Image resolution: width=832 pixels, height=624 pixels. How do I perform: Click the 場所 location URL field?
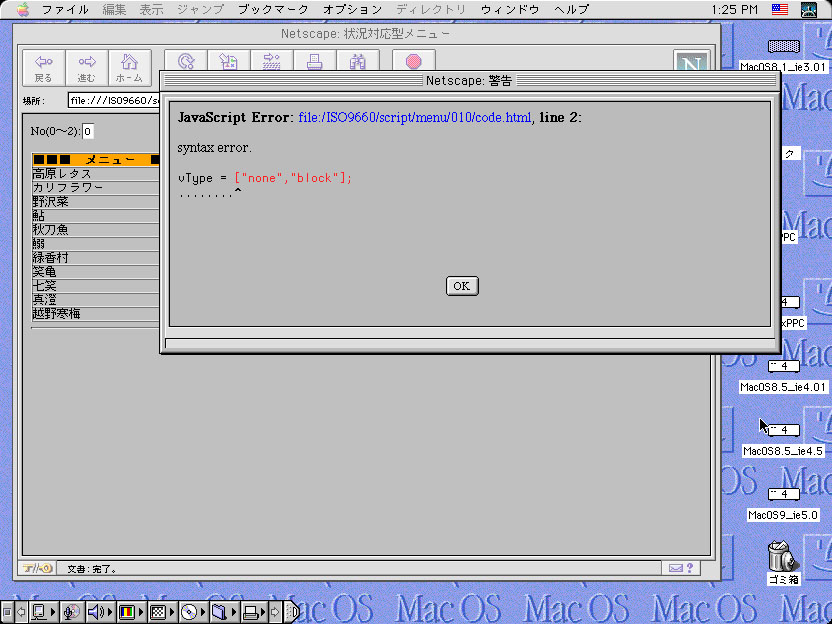click(x=114, y=100)
